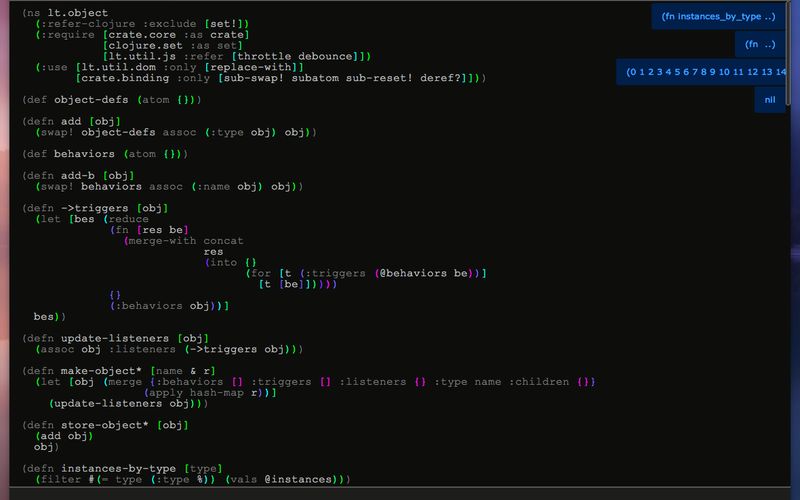This screenshot has width=800, height=500.
Task: Click '(swap! object-defs assoc (:type obj) obj))'
Action: coord(176,132)
